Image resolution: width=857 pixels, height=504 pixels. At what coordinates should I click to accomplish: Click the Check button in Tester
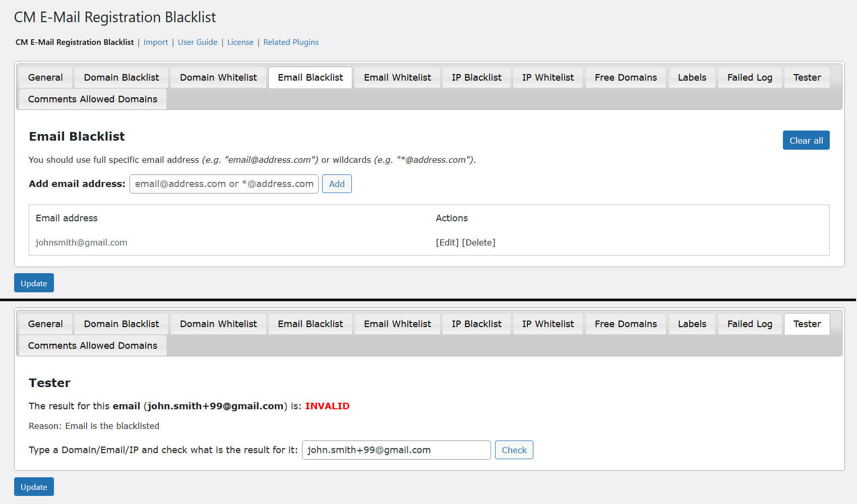coord(514,450)
